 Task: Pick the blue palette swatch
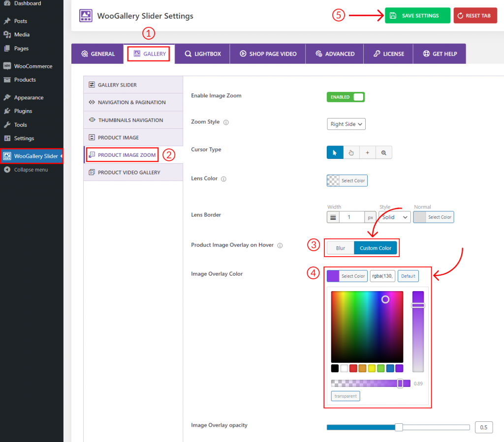pyautogui.click(x=390, y=368)
